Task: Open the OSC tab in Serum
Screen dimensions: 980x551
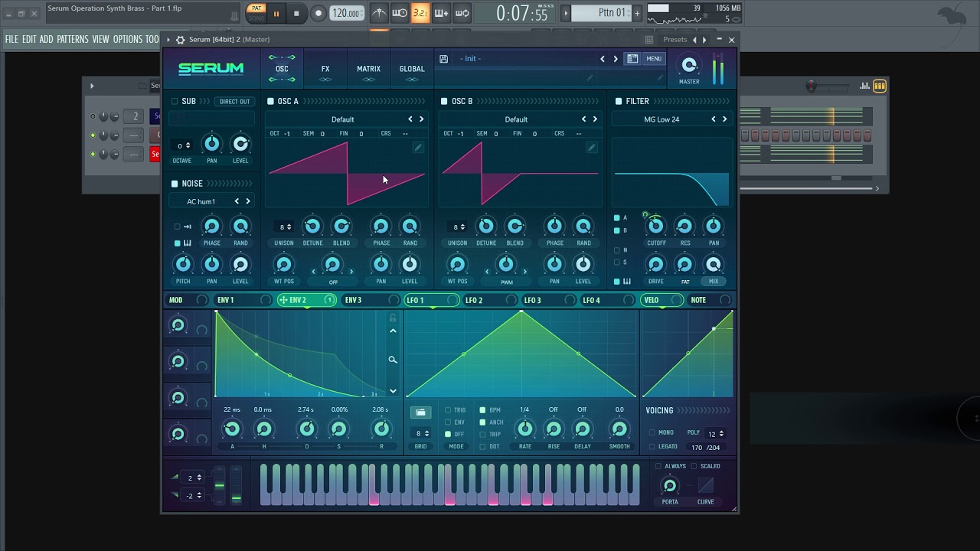Action: [282, 69]
